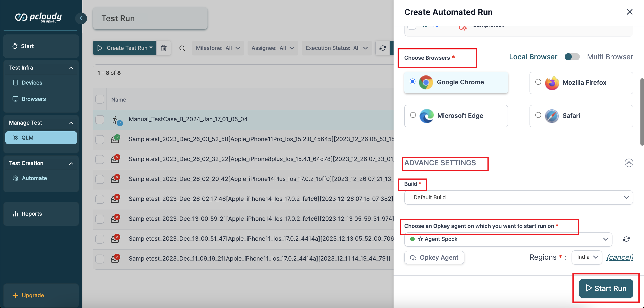Screen dimensions: 644x308
Task: Open Manual_TestCase_B_2024_Jan_17_01_05_04 run
Action: pos(188,119)
